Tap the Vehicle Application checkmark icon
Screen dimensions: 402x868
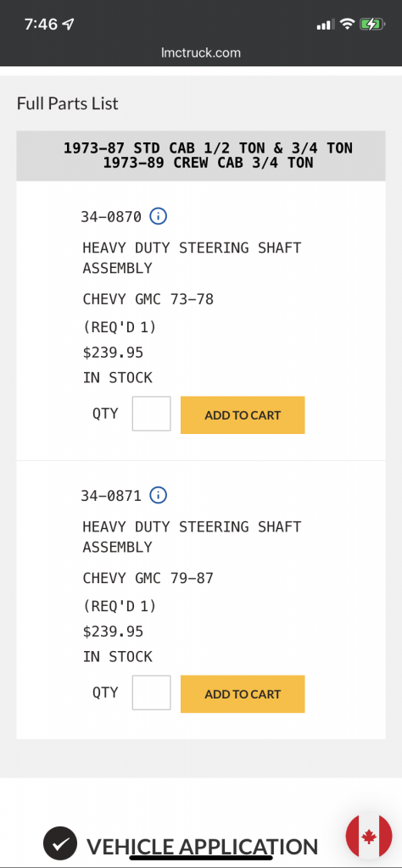[60, 843]
